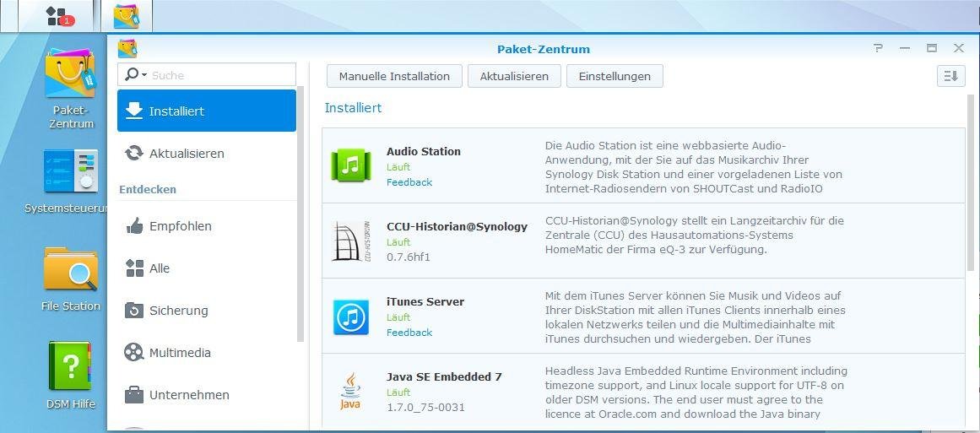Viewport: 980px width, 433px height.
Task: Launch File Station from desktop
Action: [71, 279]
